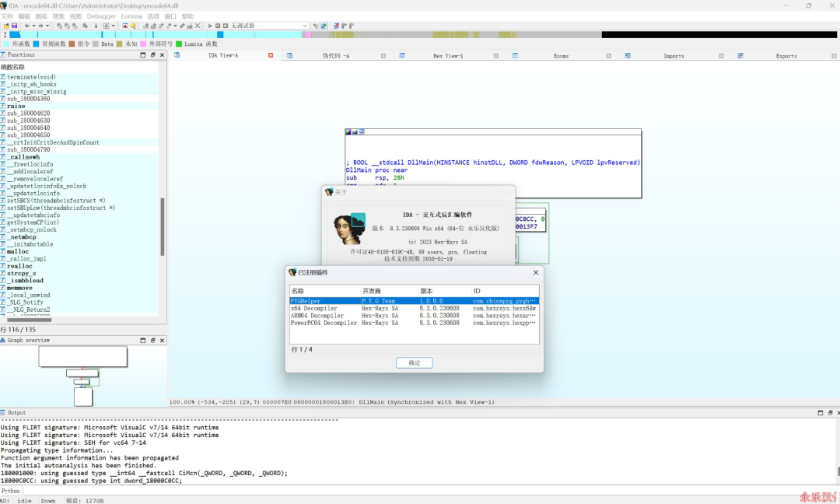Click the text search 'A' icon
840x504 pixels.
[106, 26]
